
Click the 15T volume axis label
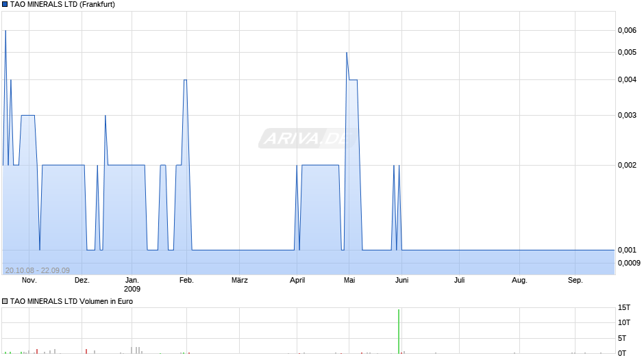coord(624,307)
